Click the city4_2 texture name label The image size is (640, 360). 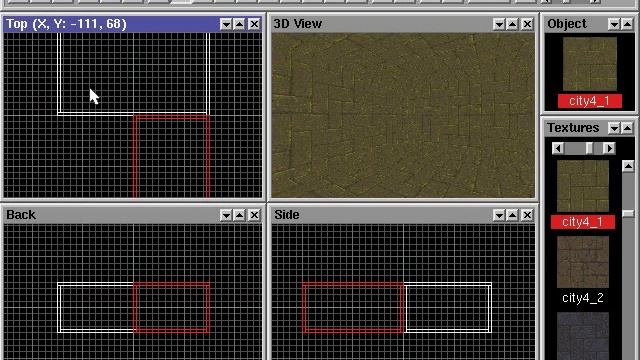click(x=583, y=298)
